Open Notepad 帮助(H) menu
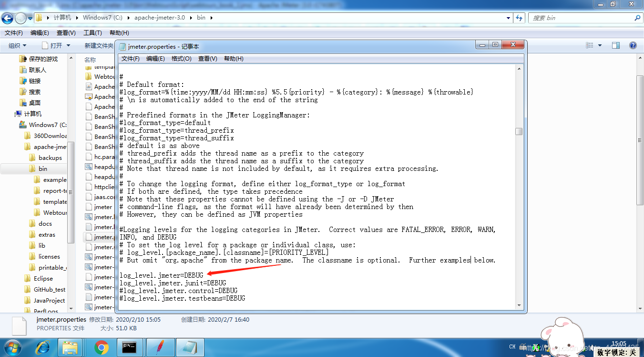 point(233,58)
